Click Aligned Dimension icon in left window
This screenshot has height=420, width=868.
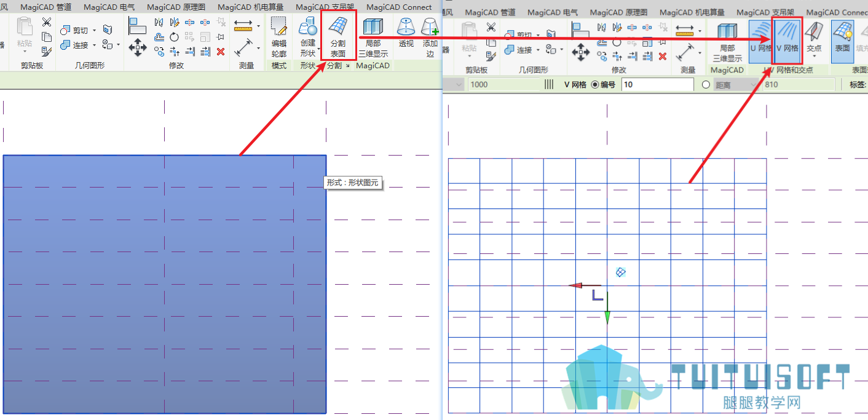pyautogui.click(x=243, y=47)
